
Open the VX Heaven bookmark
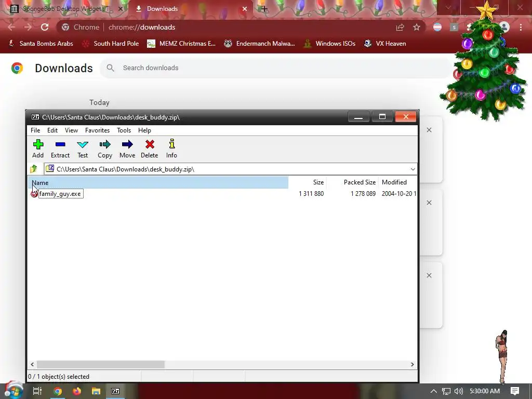tap(385, 44)
